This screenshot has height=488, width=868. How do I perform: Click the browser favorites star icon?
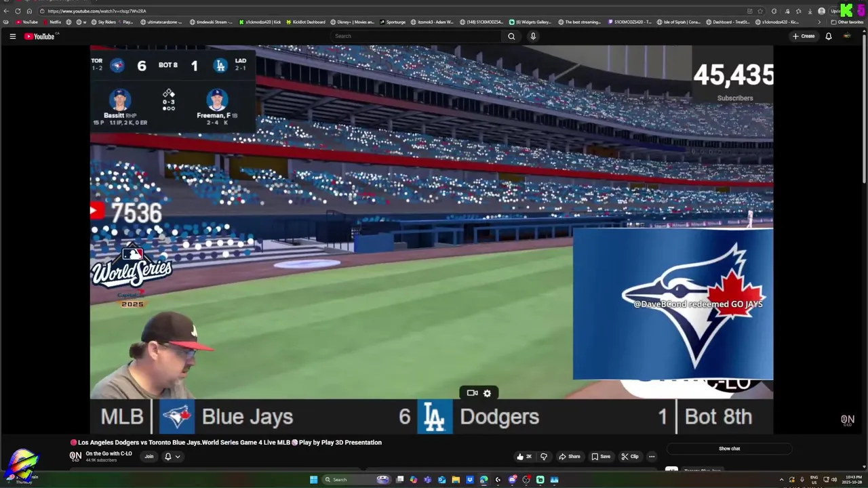coord(760,11)
